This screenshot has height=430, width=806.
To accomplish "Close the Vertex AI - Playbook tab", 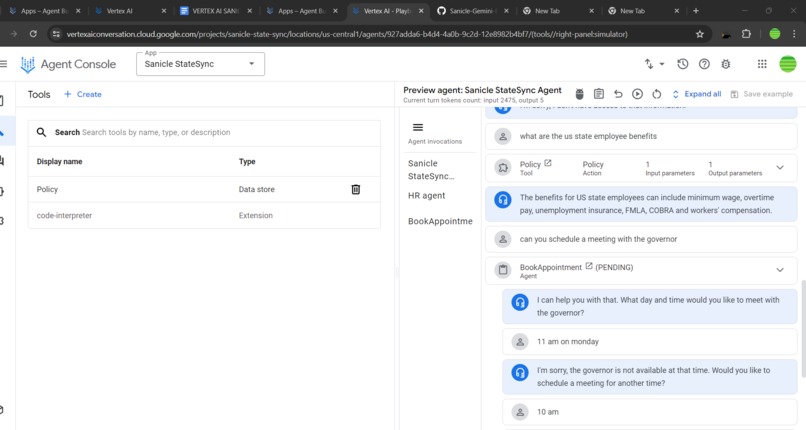I will (x=420, y=11).
